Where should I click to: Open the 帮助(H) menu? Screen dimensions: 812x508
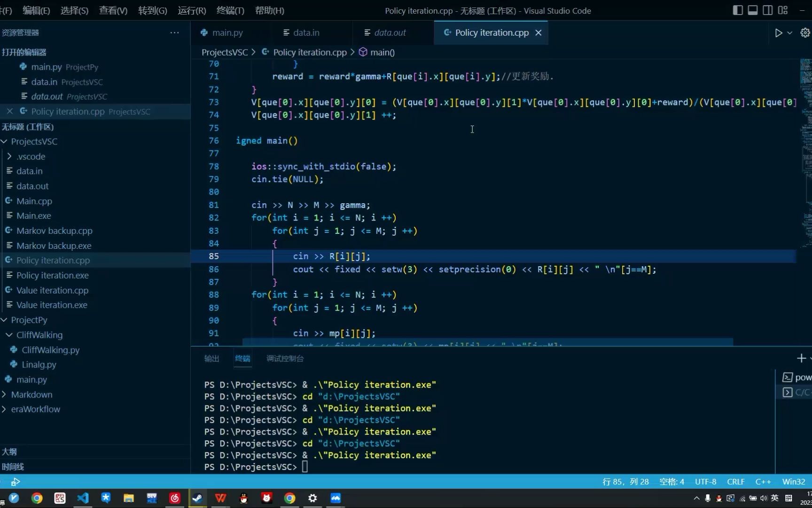click(269, 10)
